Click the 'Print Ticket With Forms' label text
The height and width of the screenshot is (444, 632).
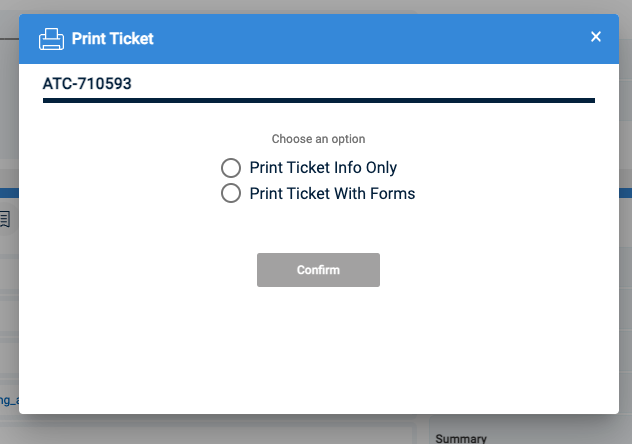pyautogui.click(x=332, y=194)
